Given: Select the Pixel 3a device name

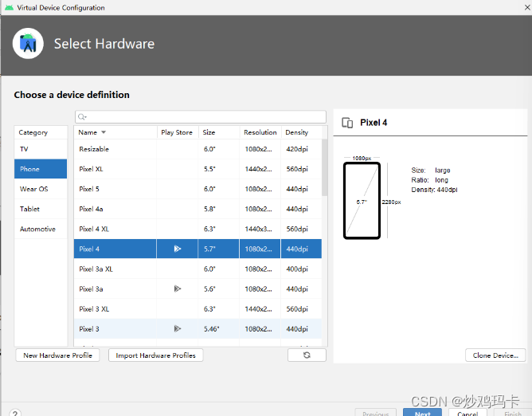Looking at the screenshot, I should tap(91, 289).
